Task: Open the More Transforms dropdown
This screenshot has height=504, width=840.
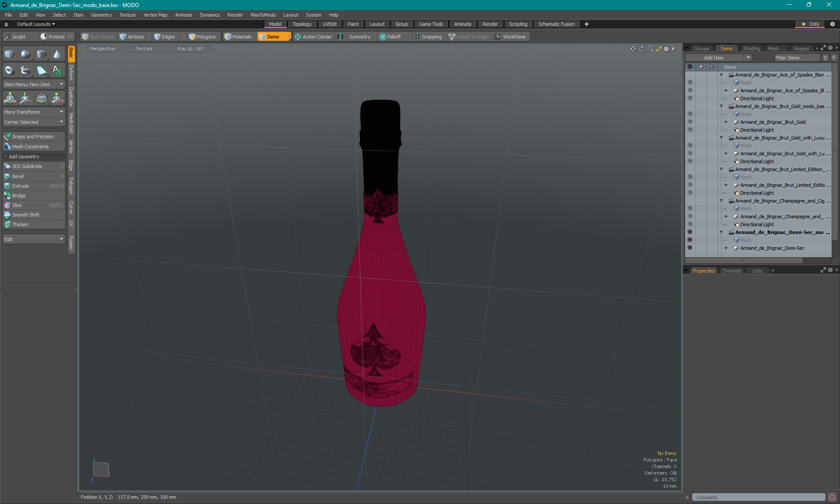Action: point(34,112)
